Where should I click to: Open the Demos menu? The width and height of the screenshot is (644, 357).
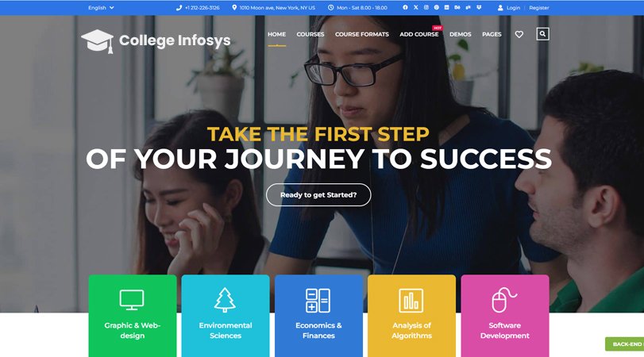[461, 34]
